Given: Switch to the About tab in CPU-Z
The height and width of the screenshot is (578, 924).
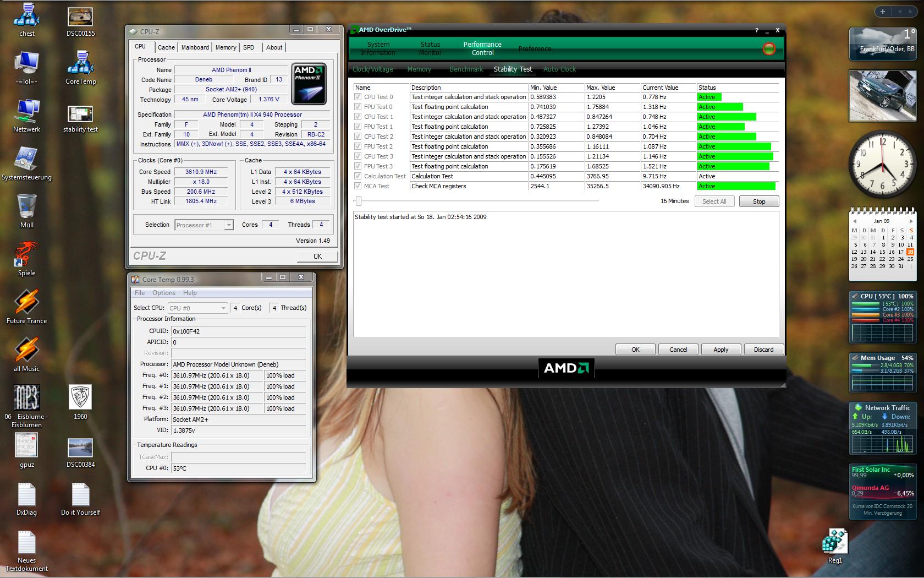Looking at the screenshot, I should [274, 48].
